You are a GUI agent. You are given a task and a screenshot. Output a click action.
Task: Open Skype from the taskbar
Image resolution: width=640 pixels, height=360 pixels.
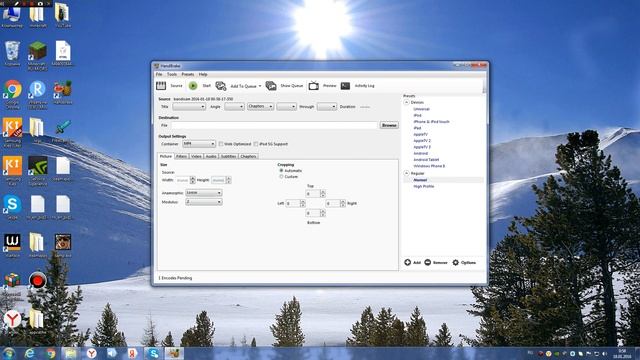pyautogui.click(x=153, y=353)
